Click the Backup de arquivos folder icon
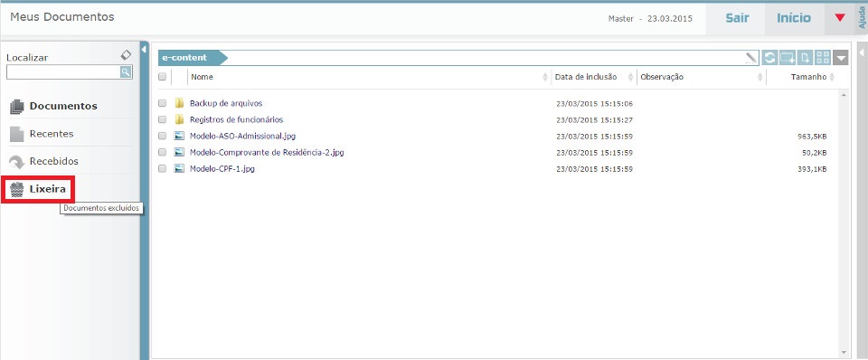Image resolution: width=868 pixels, height=360 pixels. pos(179,103)
